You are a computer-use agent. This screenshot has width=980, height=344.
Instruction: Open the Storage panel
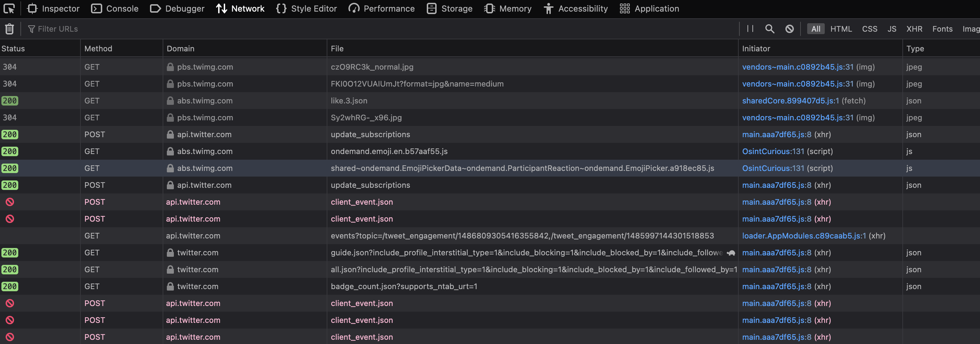click(x=450, y=8)
